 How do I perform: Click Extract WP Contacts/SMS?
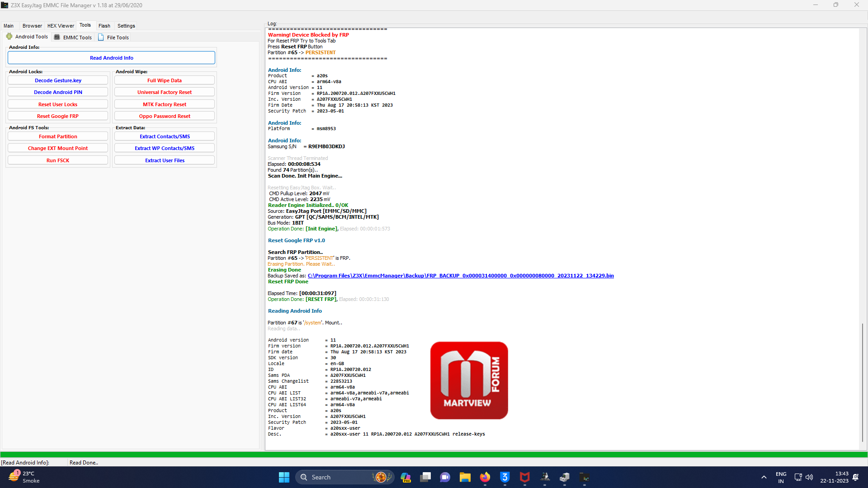click(165, 148)
